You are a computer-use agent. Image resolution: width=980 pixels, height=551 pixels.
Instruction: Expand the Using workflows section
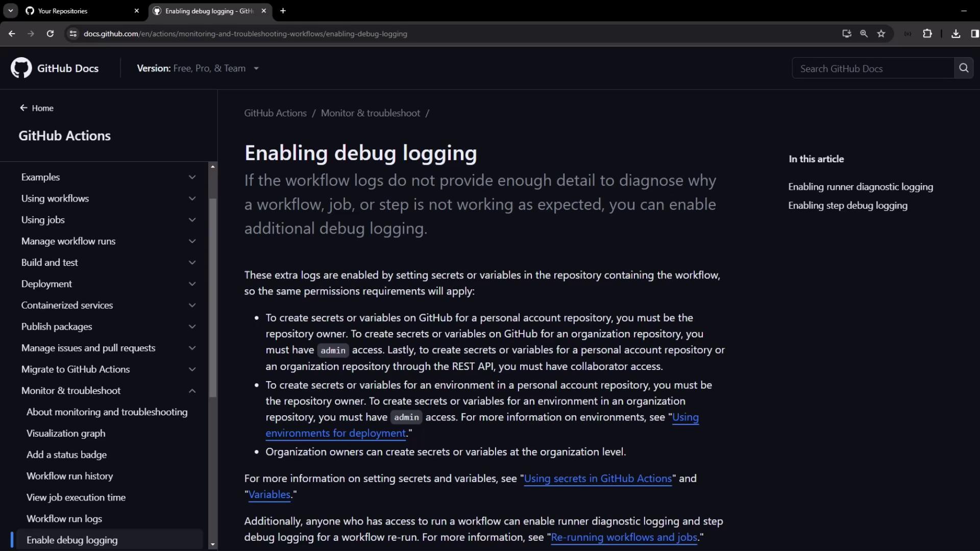point(192,198)
